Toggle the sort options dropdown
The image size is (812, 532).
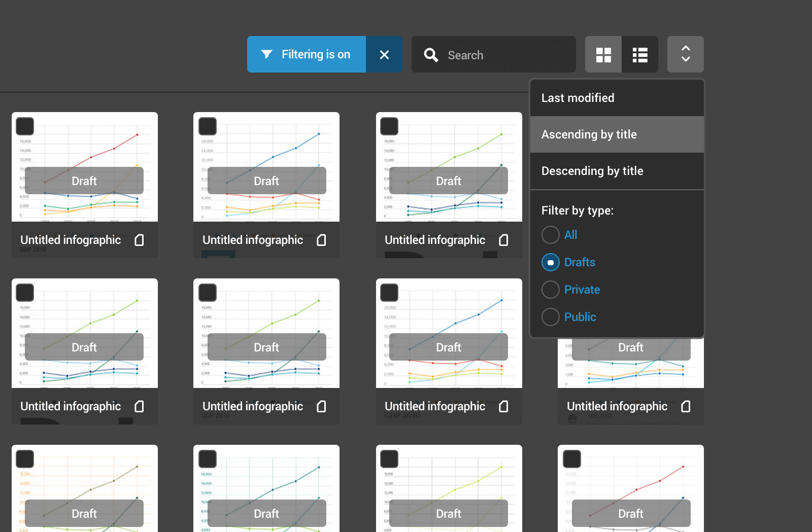pos(685,54)
